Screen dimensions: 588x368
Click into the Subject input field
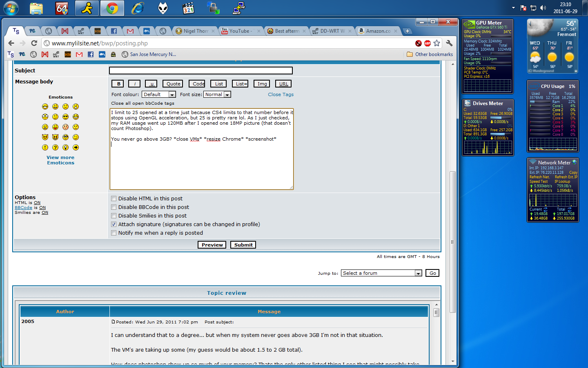[201, 71]
